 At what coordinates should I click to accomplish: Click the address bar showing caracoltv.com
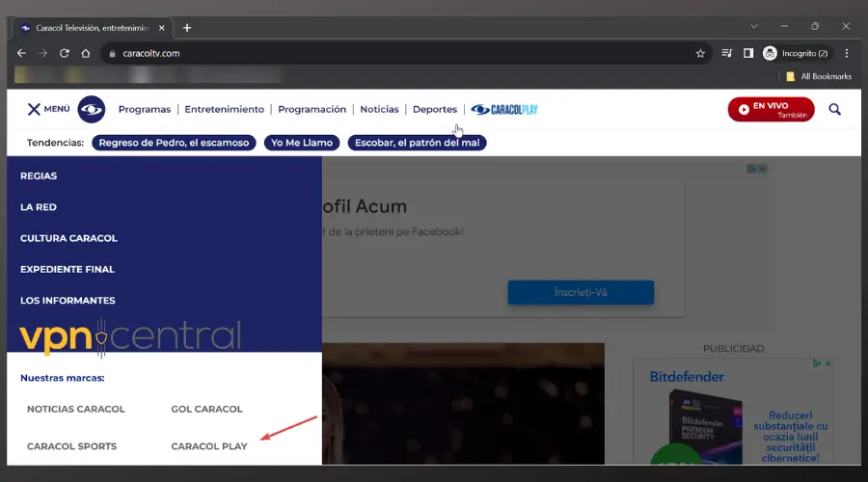pos(406,53)
